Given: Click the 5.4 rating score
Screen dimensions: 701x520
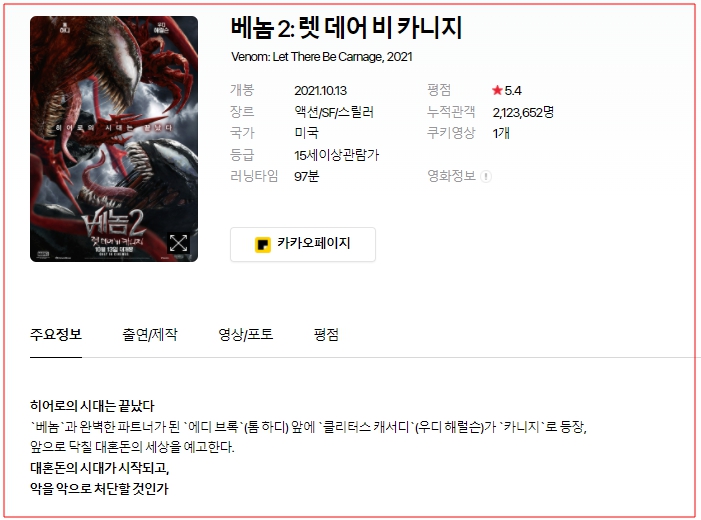Looking at the screenshot, I should pyautogui.click(x=513, y=91).
